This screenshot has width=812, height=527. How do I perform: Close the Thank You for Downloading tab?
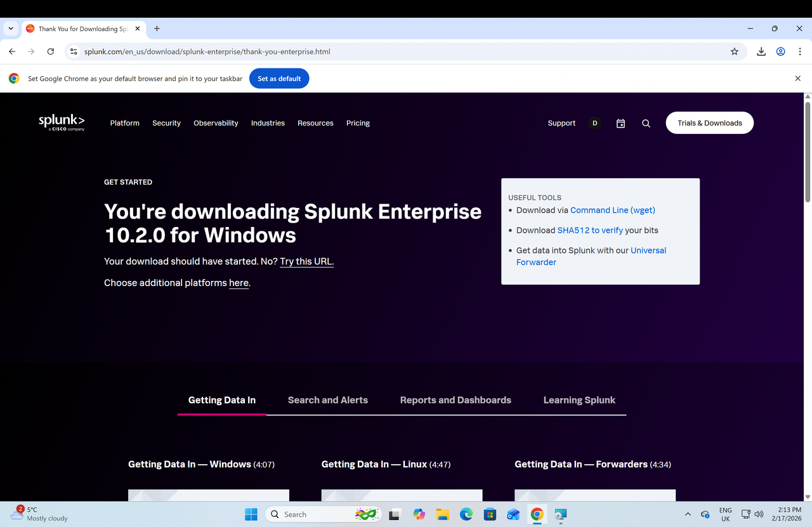pyautogui.click(x=138, y=29)
